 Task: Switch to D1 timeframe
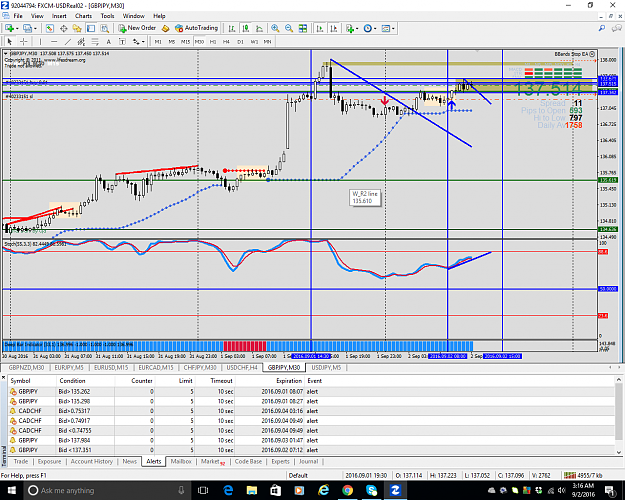click(240, 41)
